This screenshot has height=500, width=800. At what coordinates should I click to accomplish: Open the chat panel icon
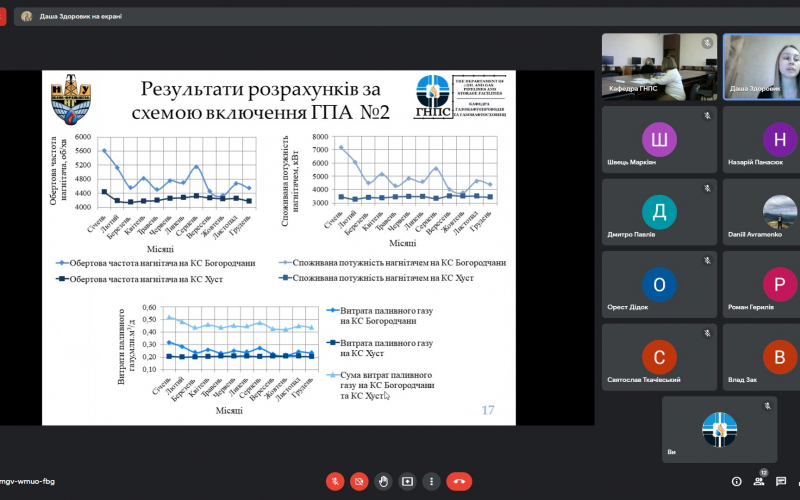point(781,481)
